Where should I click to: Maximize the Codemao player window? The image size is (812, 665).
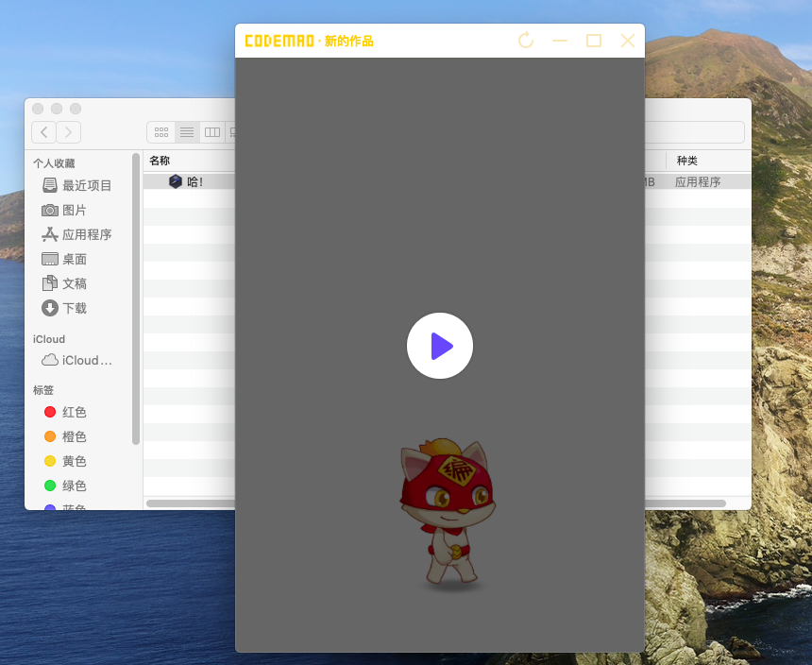pos(594,41)
